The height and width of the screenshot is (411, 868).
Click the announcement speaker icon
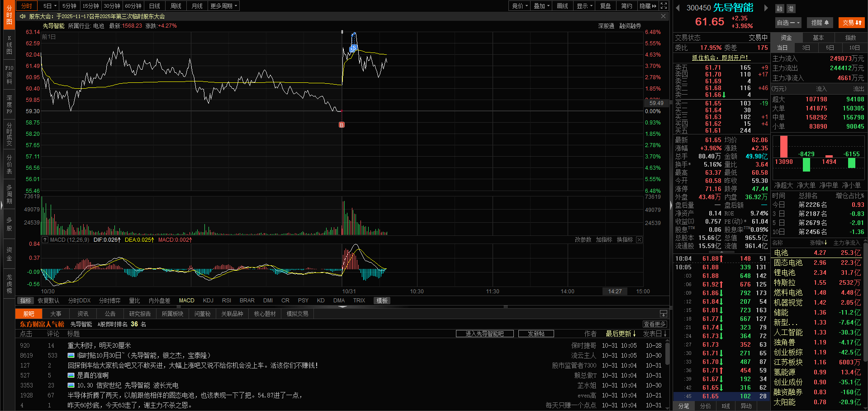click(x=23, y=16)
